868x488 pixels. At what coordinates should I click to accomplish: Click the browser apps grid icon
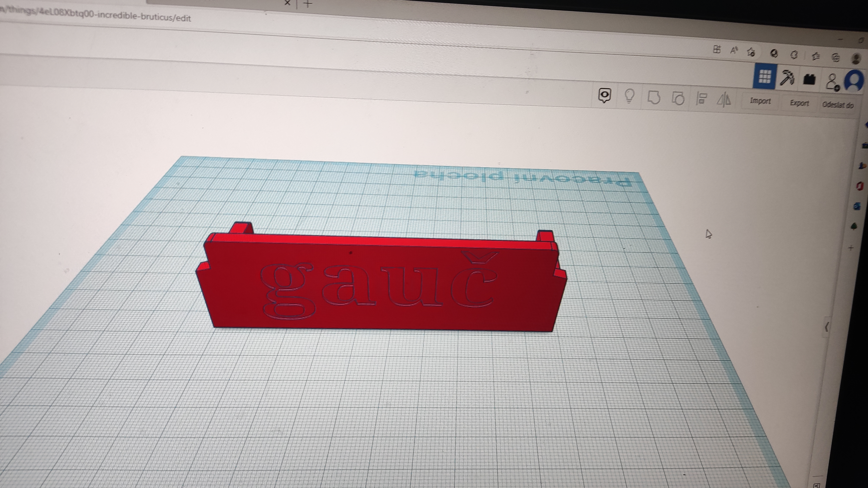(x=717, y=49)
